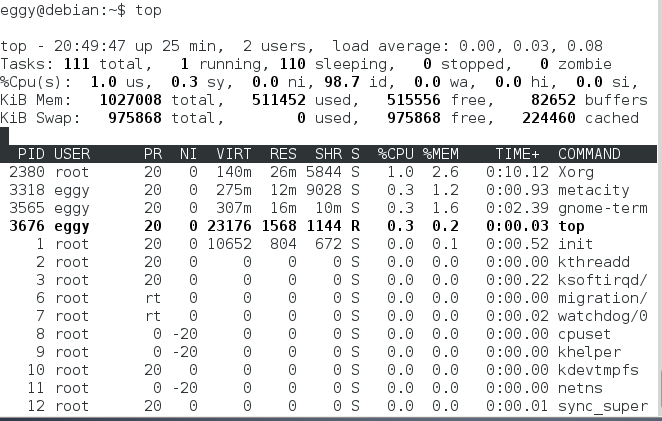Select the watchdog/0 process name
662x421 pixels.
pyautogui.click(x=603, y=316)
